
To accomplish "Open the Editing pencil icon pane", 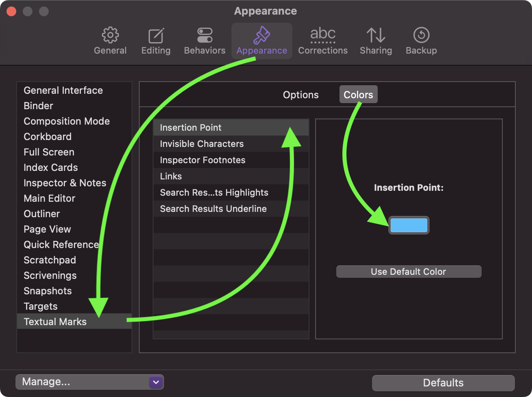I will (156, 41).
